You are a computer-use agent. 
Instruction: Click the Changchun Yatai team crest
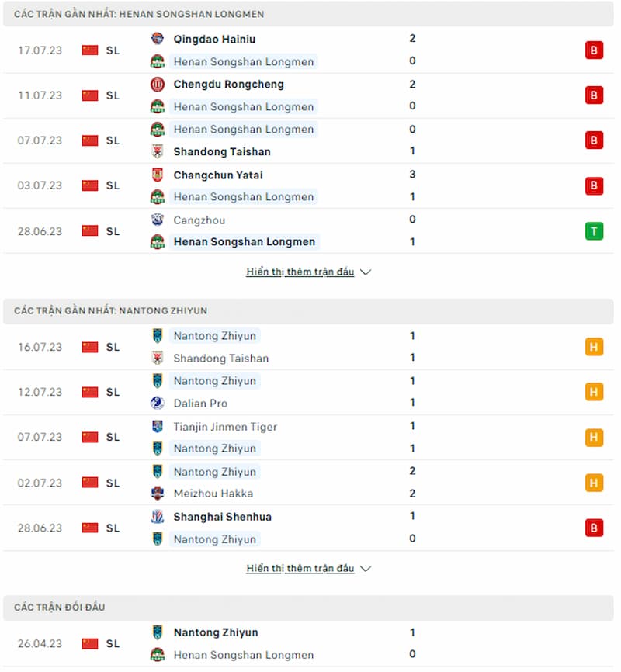click(x=158, y=175)
